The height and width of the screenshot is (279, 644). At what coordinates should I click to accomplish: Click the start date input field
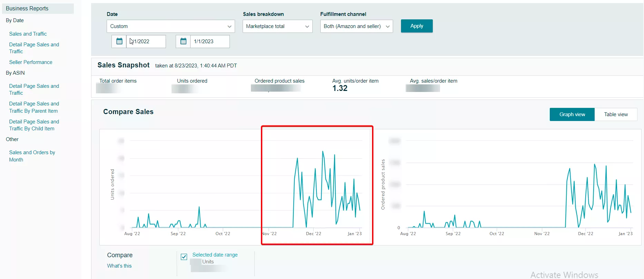[146, 41]
